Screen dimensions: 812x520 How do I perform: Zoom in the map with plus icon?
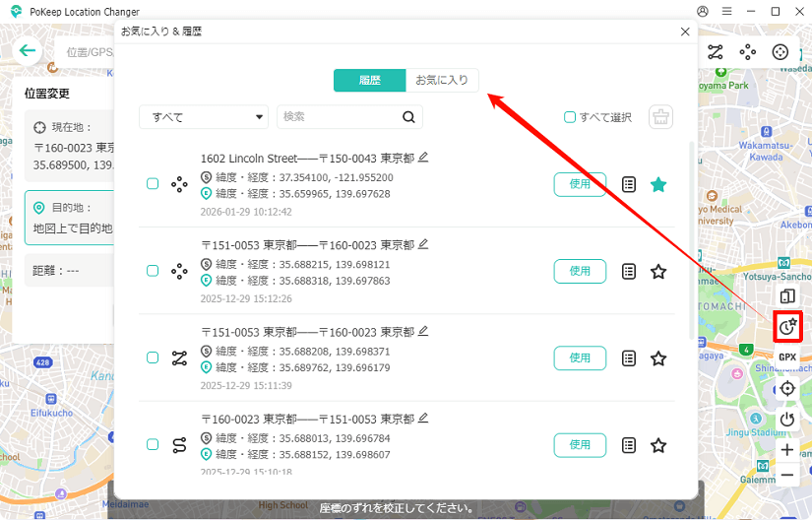pos(786,449)
